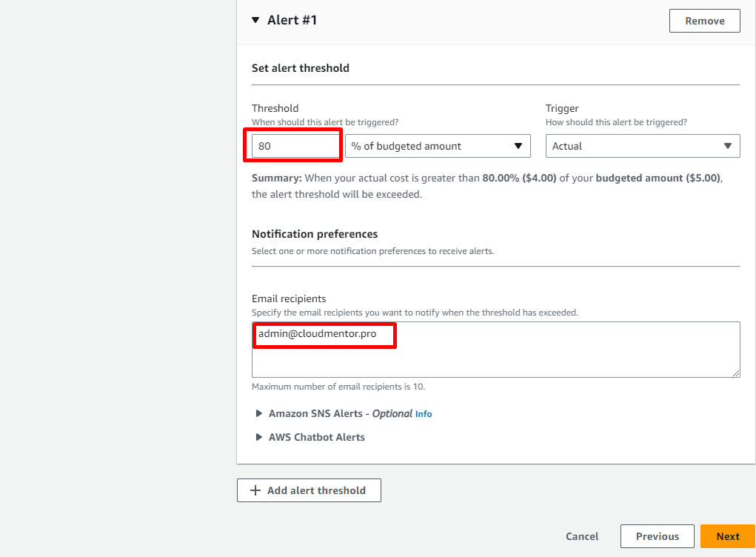This screenshot has height=557, width=756.
Task: Expand the Amazon SNS Alerts triangle
Action: coord(259,414)
